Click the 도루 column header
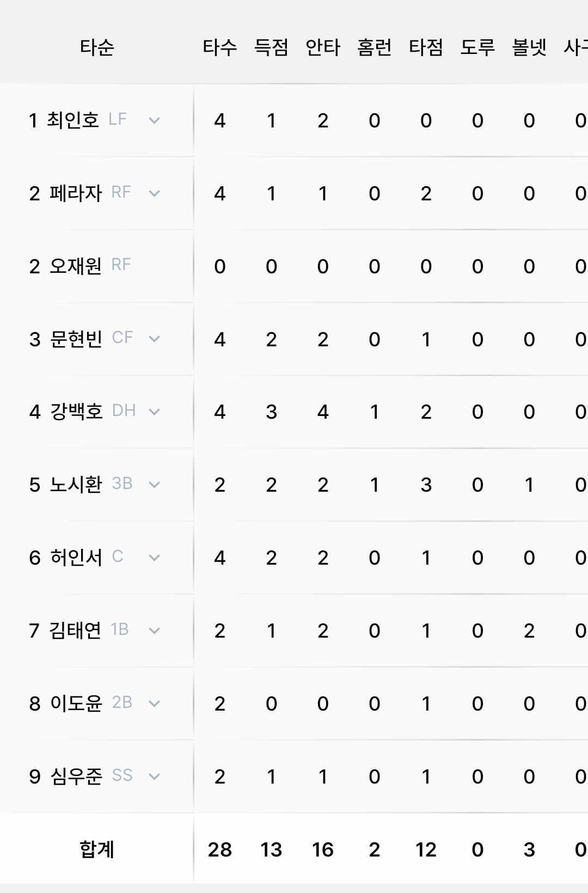 click(477, 47)
